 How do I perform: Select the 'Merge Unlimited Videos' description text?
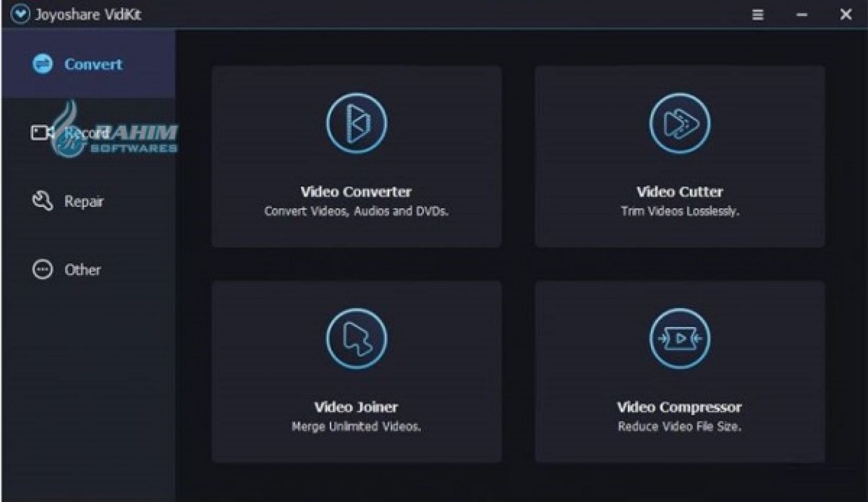coord(356,427)
